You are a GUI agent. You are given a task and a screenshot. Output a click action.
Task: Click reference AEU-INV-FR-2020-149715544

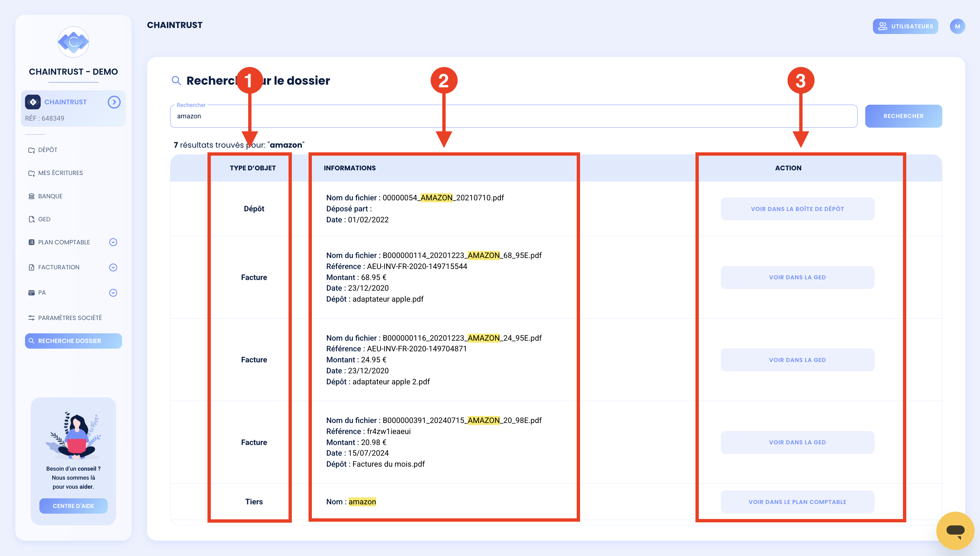(x=417, y=266)
